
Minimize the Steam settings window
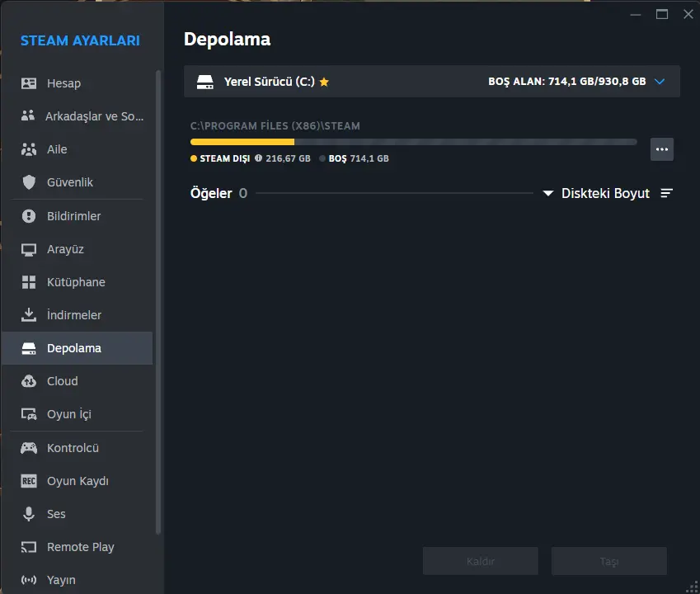(636, 14)
